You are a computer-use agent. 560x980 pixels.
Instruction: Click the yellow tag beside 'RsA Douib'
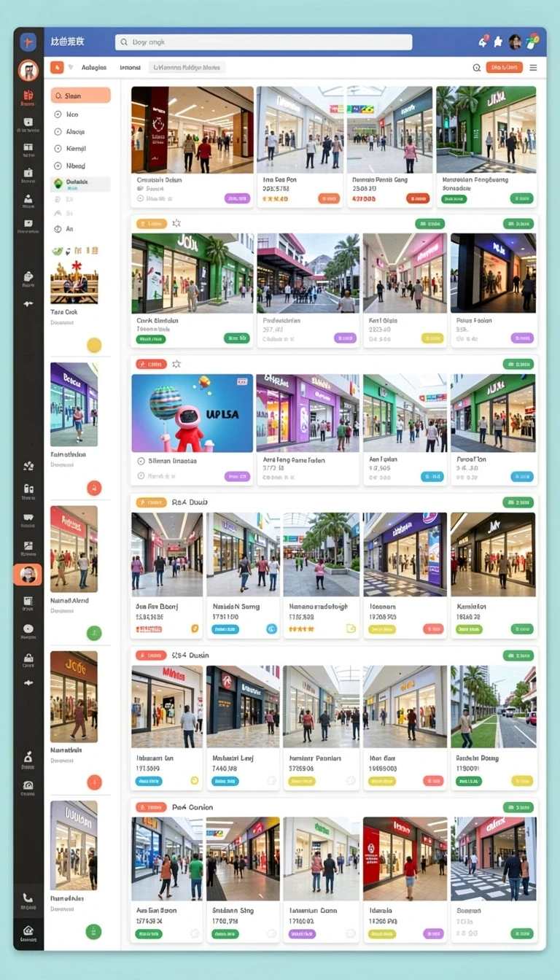(152, 502)
